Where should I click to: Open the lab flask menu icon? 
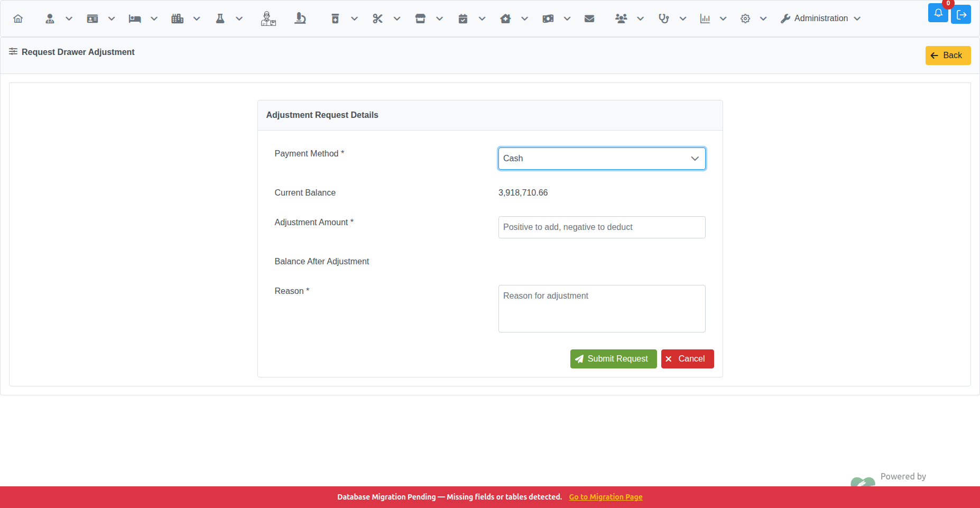220,19
